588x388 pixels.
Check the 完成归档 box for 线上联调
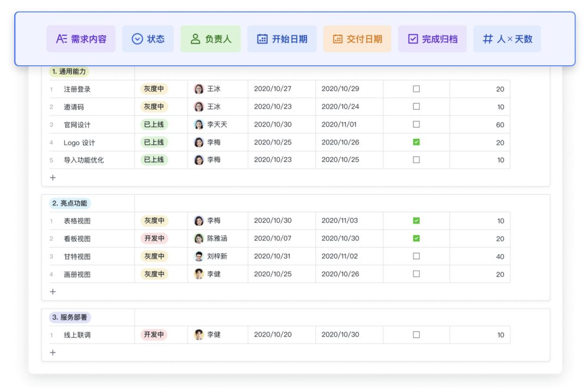click(416, 335)
